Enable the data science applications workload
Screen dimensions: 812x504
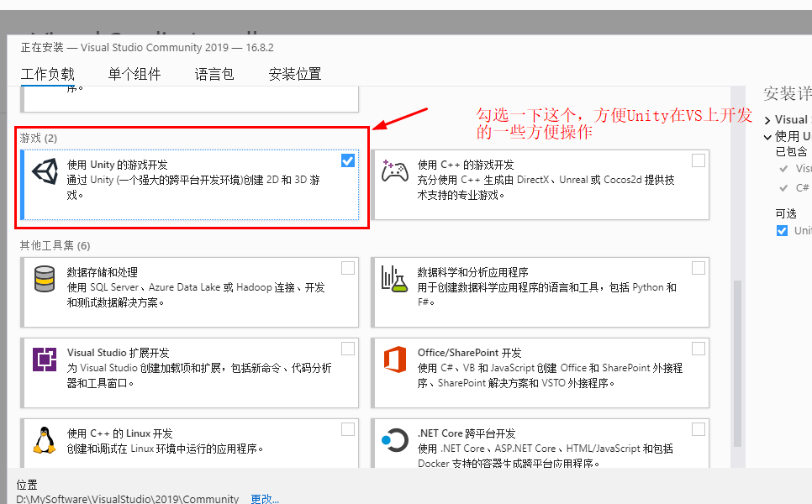pyautogui.click(x=699, y=268)
